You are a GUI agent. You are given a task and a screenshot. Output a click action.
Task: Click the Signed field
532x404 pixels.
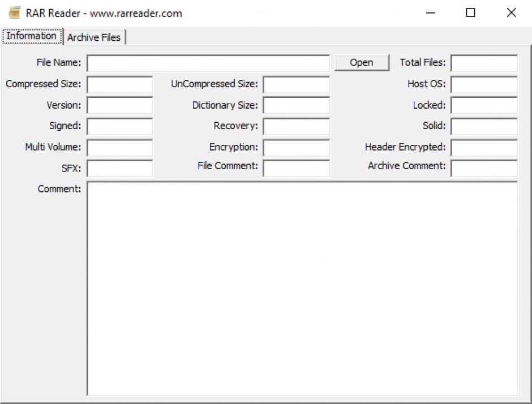[x=120, y=126]
